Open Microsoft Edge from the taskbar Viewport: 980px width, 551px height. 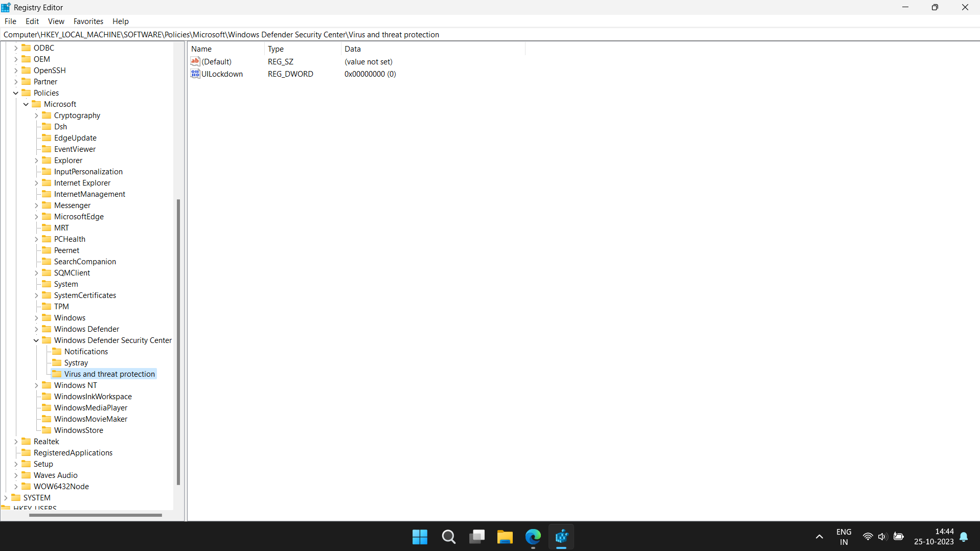pos(533,537)
